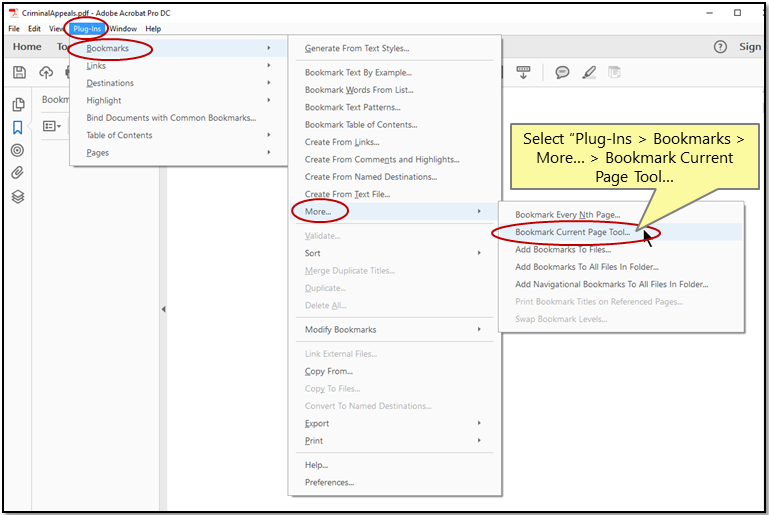The height and width of the screenshot is (515, 769).
Task: Open the Bookmarks panel icon
Action: [x=18, y=128]
